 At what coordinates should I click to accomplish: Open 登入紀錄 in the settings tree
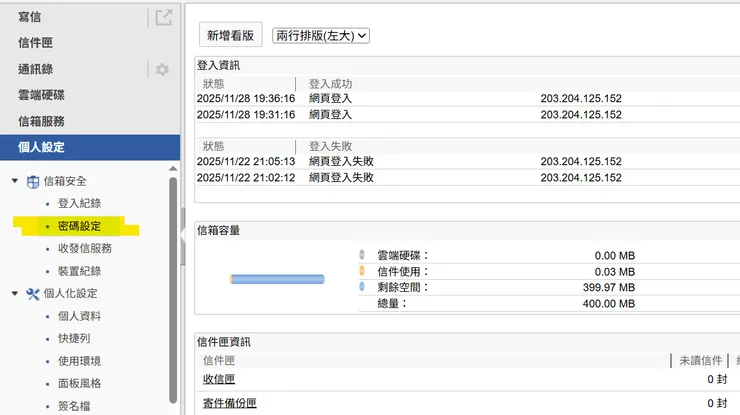point(79,203)
